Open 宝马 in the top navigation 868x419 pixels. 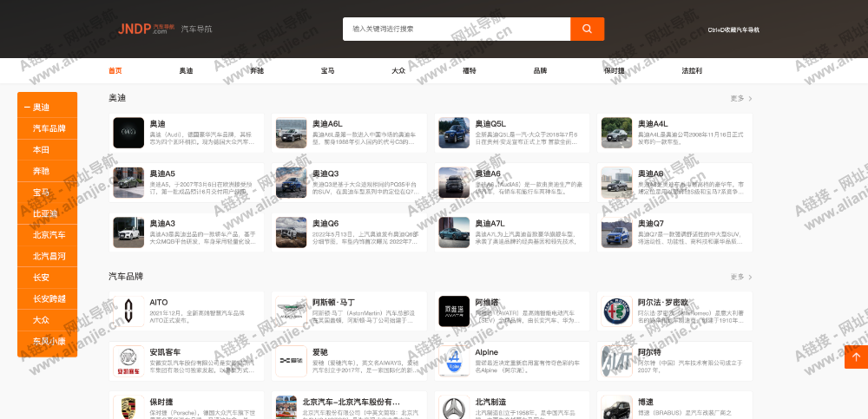[x=328, y=71]
